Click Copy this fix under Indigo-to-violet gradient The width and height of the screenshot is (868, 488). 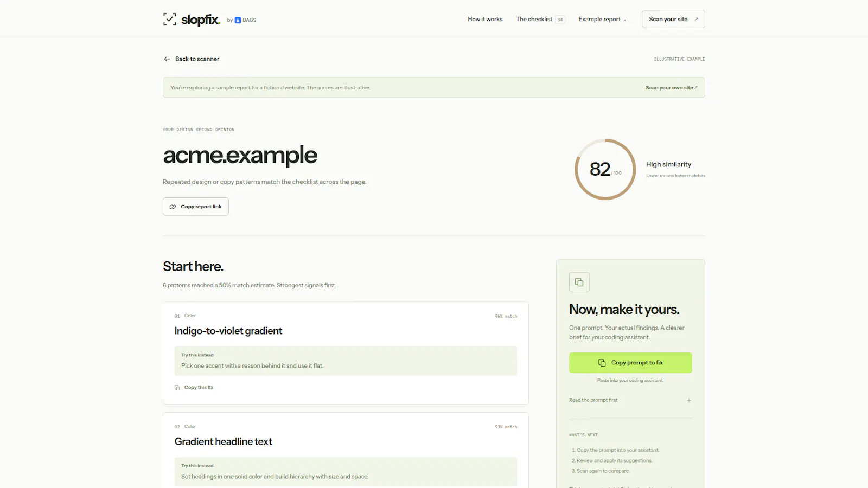click(194, 388)
